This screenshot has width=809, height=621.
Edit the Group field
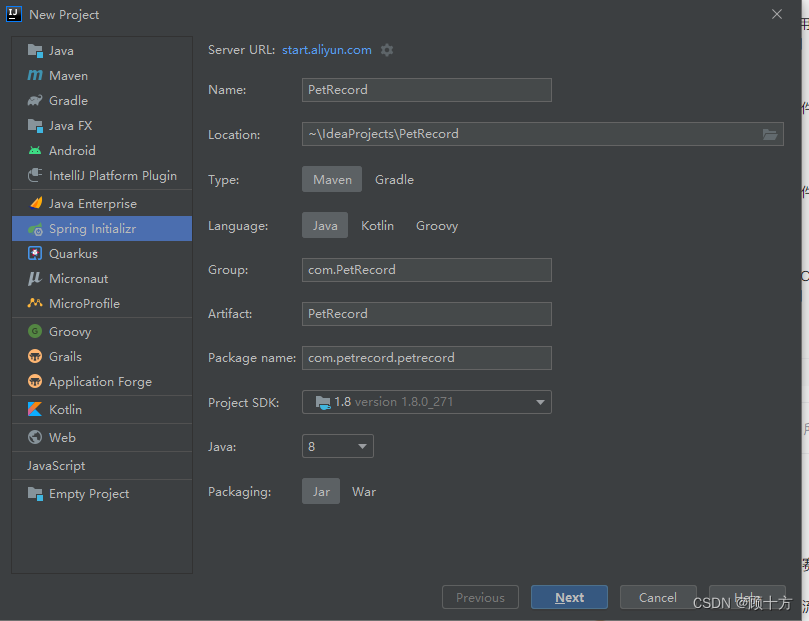point(427,270)
